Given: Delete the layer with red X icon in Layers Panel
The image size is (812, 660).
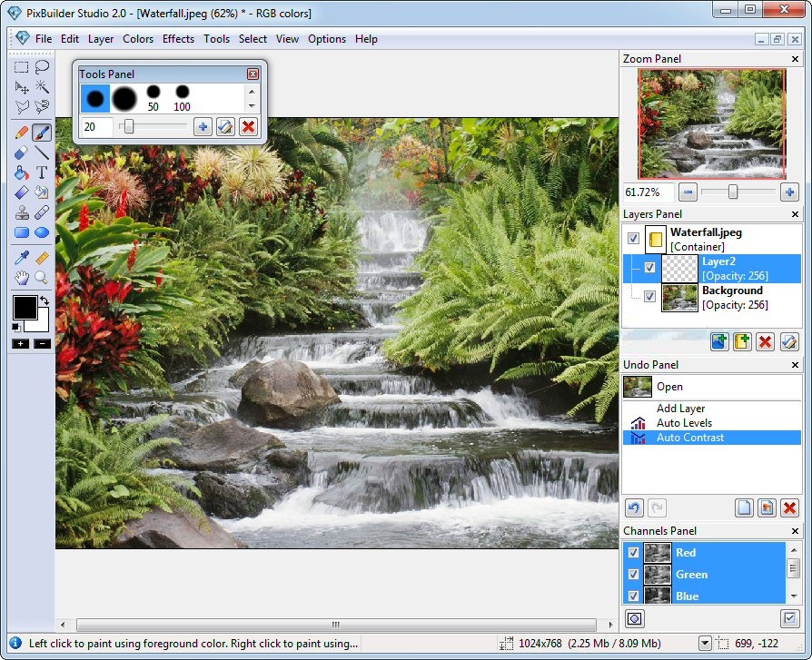Looking at the screenshot, I should click(766, 341).
